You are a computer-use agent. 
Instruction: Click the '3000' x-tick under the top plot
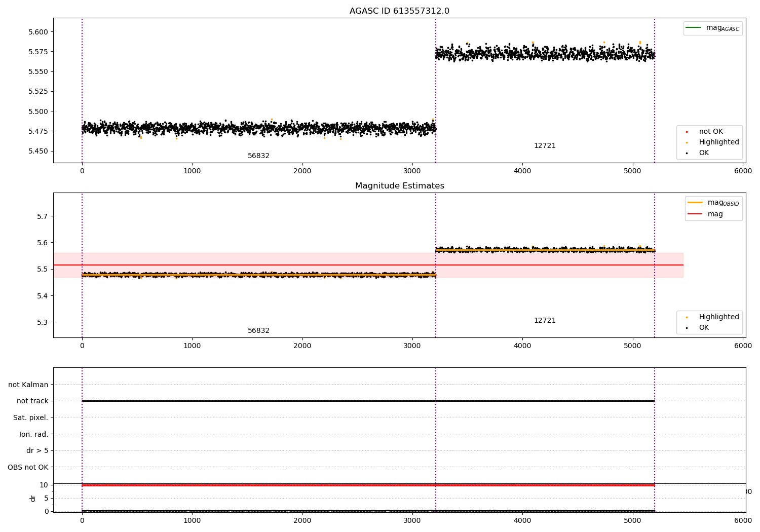point(412,171)
